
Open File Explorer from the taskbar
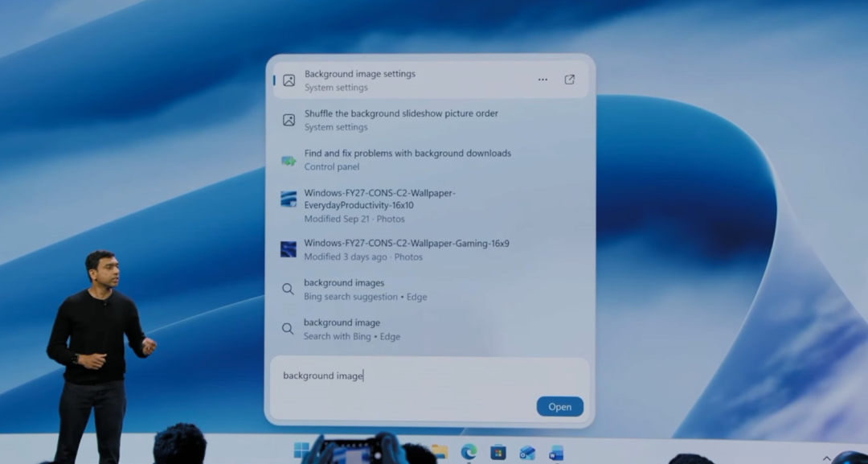point(440,452)
